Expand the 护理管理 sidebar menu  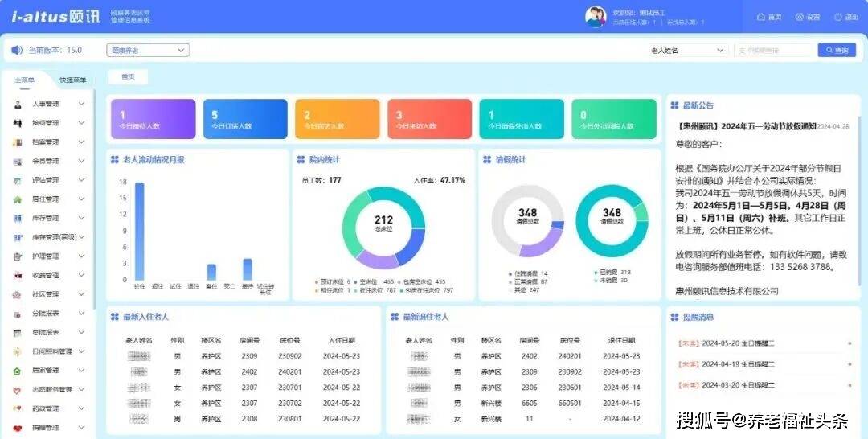81,256
